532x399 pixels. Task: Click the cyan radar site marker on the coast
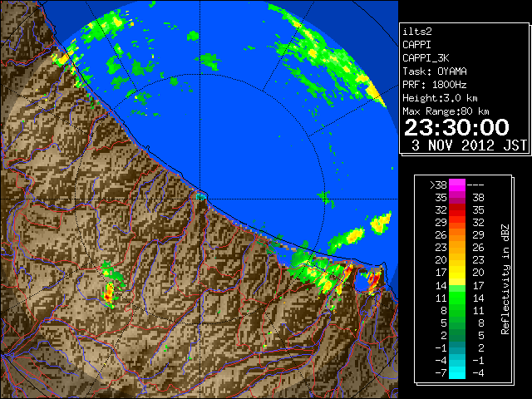(x=201, y=196)
